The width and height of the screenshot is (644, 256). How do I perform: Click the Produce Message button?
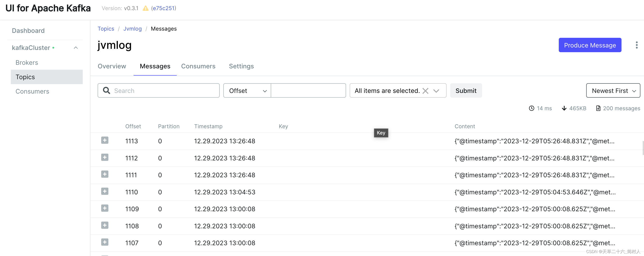point(590,45)
